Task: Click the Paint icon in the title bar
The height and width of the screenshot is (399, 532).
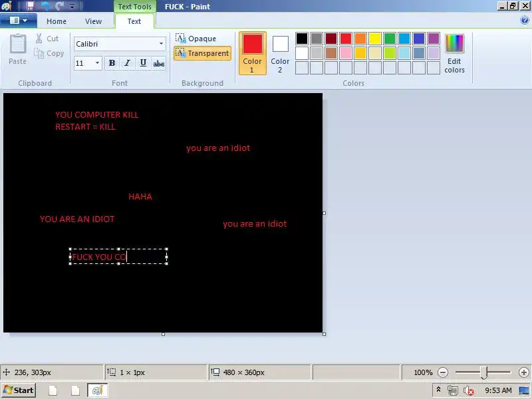Action: click(x=7, y=6)
